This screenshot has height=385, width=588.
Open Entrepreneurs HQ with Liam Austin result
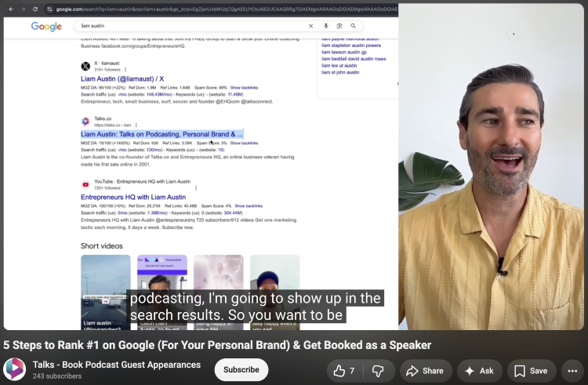pos(133,197)
